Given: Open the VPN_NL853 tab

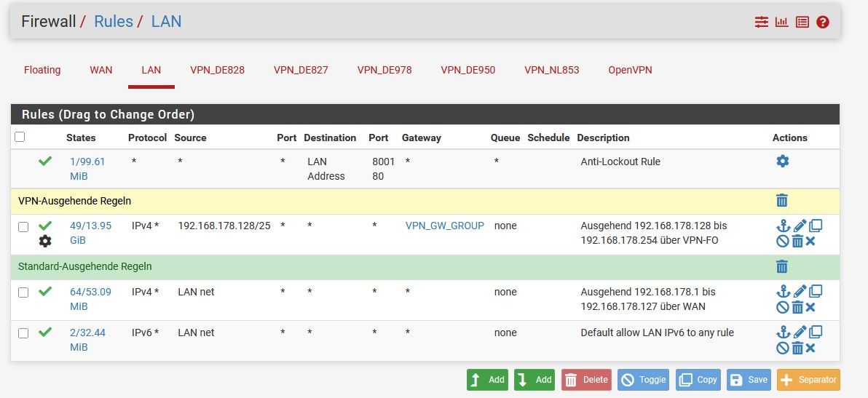Looking at the screenshot, I should point(552,70).
